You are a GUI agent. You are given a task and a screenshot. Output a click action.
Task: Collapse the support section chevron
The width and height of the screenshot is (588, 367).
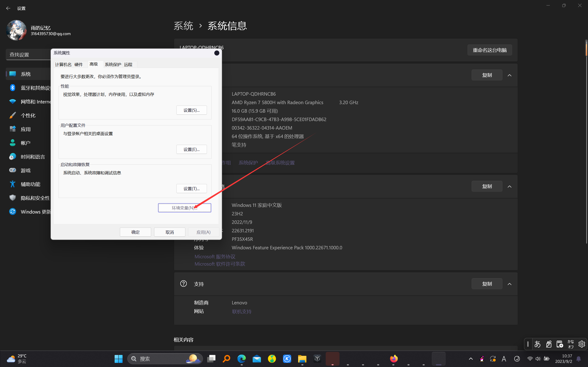point(509,284)
